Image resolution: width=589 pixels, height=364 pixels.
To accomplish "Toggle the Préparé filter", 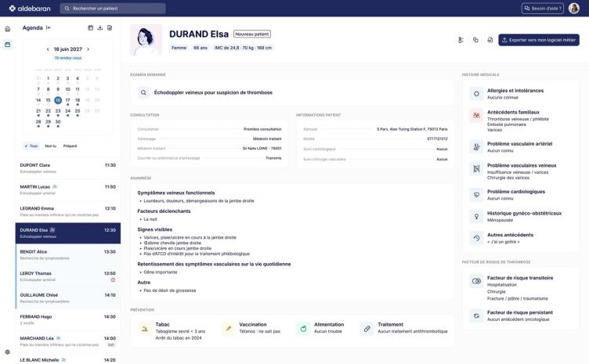I will 70,146.
